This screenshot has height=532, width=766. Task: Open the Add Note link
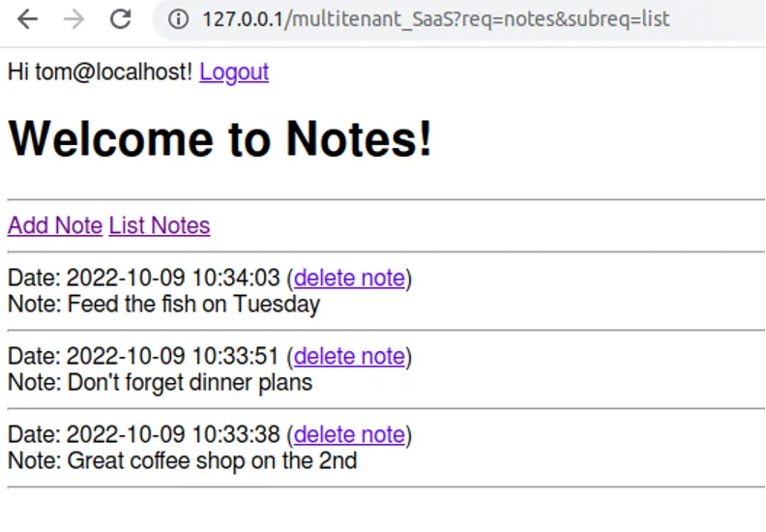55,225
